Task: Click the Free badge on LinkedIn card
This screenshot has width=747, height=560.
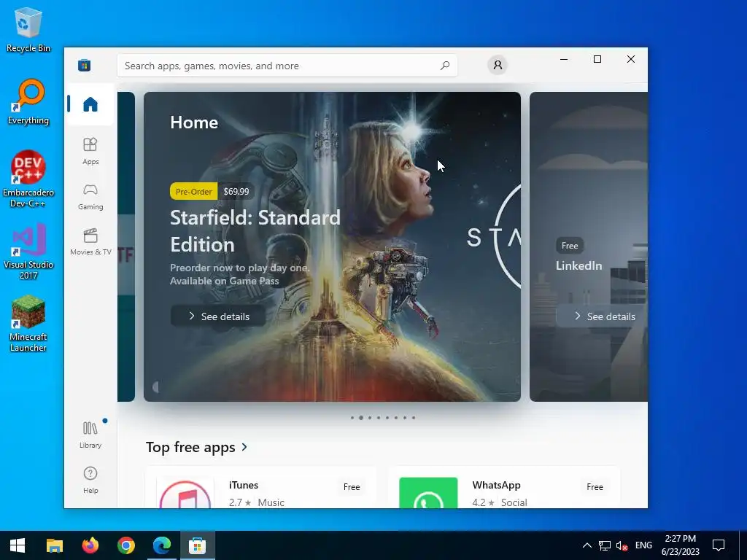Action: coord(570,246)
